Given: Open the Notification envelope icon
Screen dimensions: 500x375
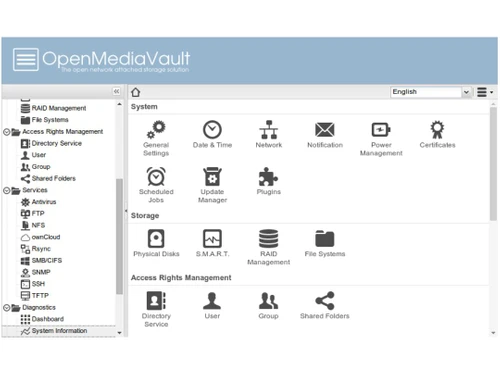Looking at the screenshot, I should 325,134.
